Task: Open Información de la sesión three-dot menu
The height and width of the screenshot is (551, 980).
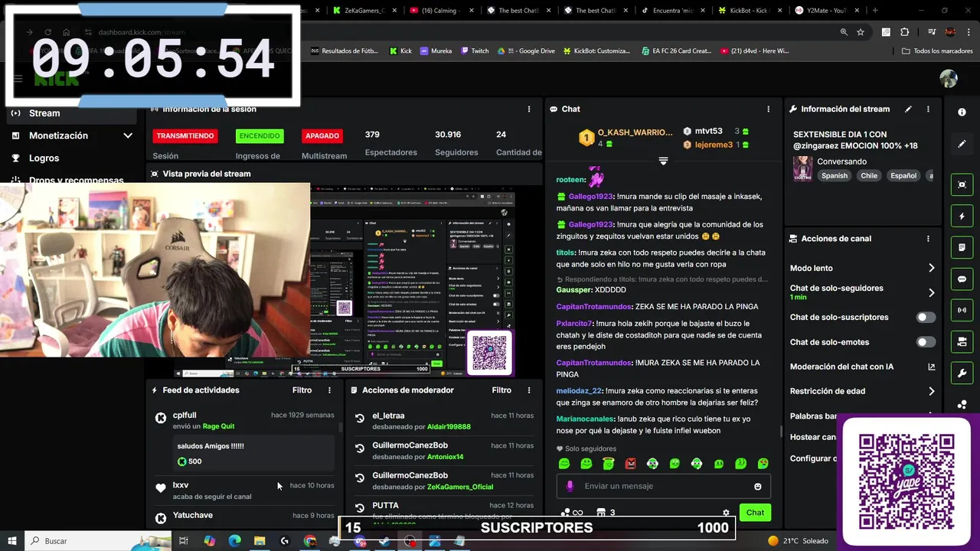Action: click(528, 109)
